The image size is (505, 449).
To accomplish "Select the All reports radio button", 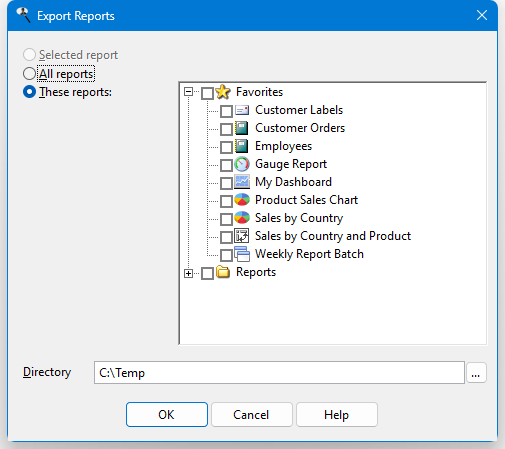I will pyautogui.click(x=29, y=74).
